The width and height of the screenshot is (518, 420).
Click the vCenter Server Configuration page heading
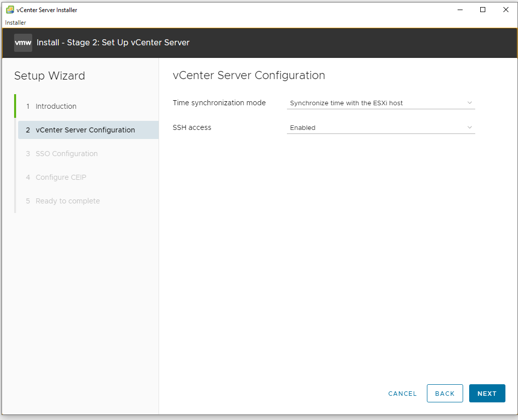click(x=249, y=76)
